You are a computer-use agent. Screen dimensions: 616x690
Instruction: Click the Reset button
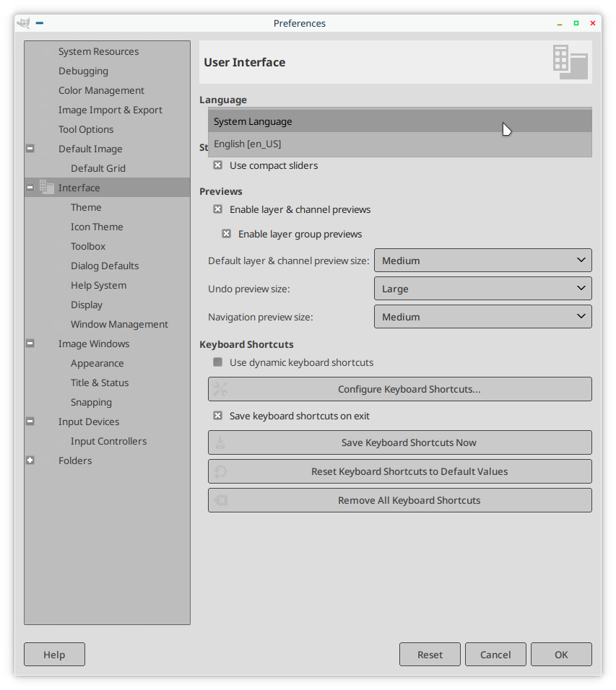[430, 655]
